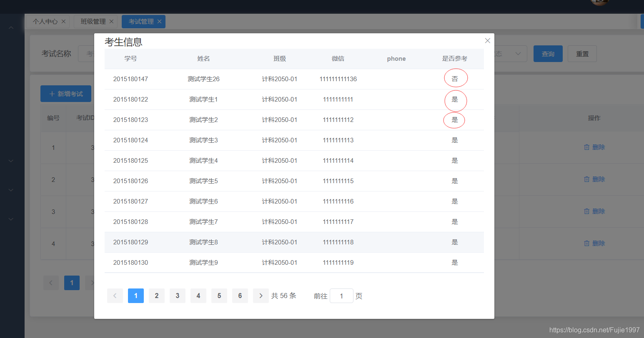Delete exam row 1 with 删除
This screenshot has width=644, height=338.
point(594,147)
